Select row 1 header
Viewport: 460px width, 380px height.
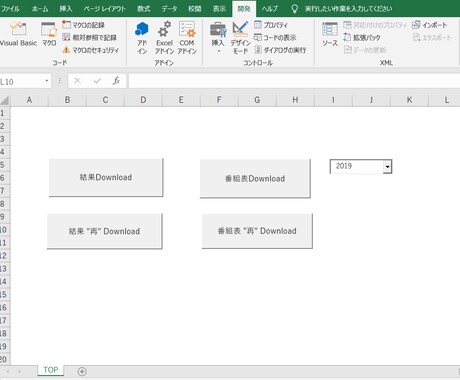click(x=5, y=113)
